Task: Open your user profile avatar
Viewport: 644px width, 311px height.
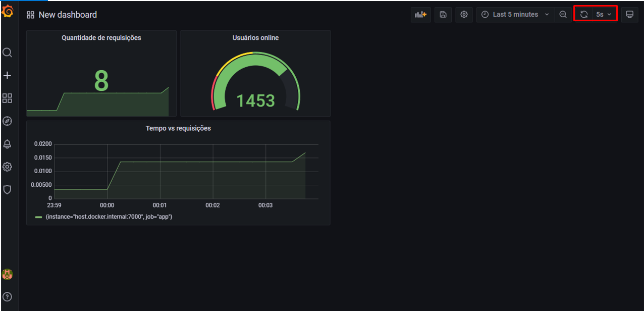Action: click(x=7, y=275)
